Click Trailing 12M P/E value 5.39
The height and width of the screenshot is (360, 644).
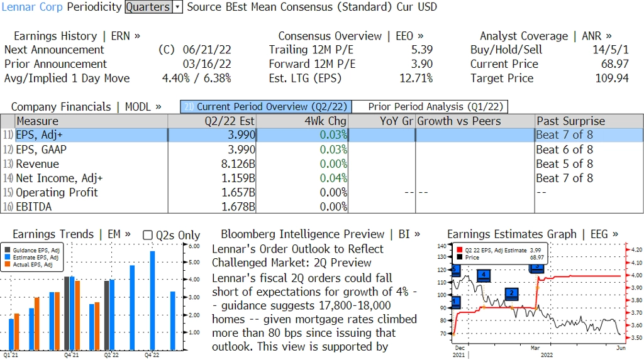[x=422, y=50]
